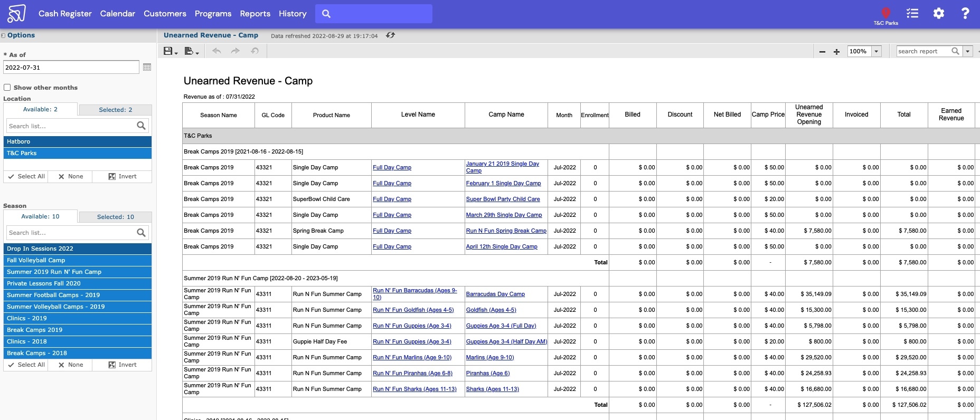Open the settings gear icon
Screen dimensions: 980x420
click(x=938, y=14)
